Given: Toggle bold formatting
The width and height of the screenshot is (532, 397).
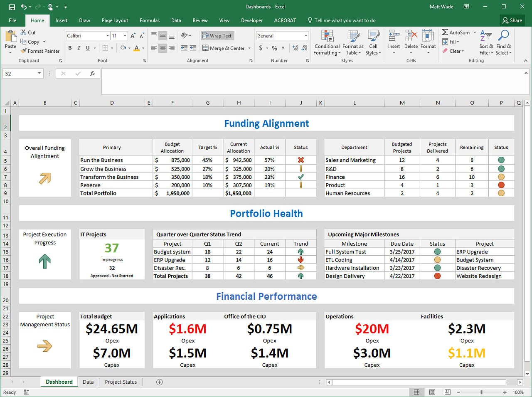Looking at the screenshot, I should tap(70, 48).
